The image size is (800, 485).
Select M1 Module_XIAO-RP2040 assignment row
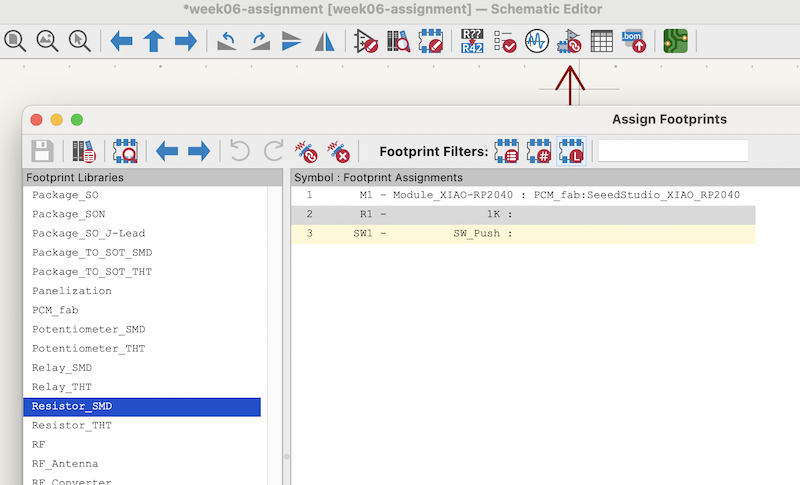(523, 195)
